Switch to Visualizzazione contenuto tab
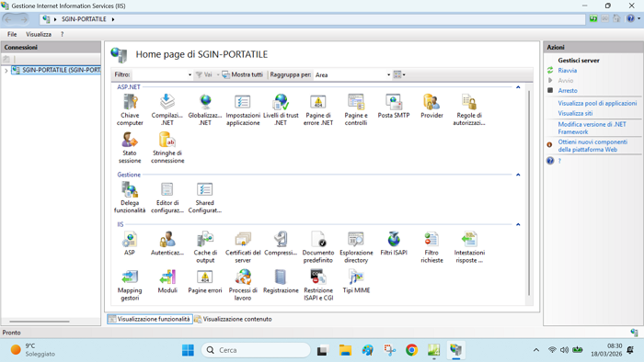Viewport: 644px width, 362px height. tap(233, 319)
